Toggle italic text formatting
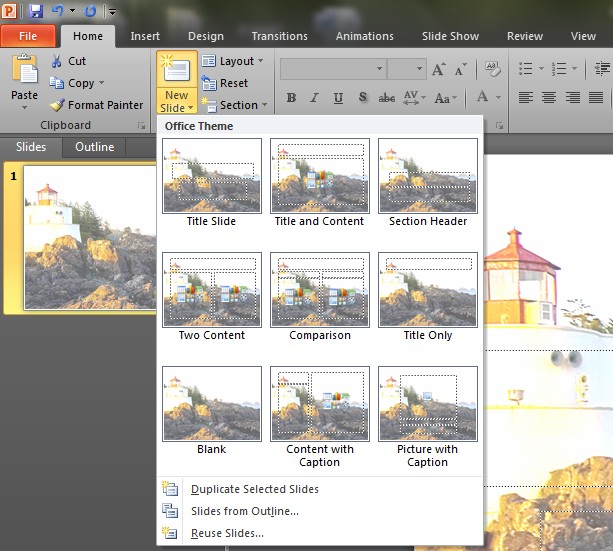Screen dimensions: 613x551 click(315, 98)
